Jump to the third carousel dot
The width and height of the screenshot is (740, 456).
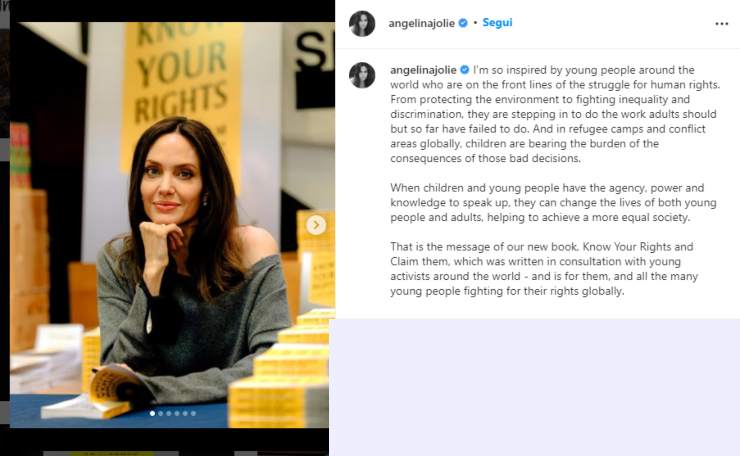pyautogui.click(x=168, y=414)
